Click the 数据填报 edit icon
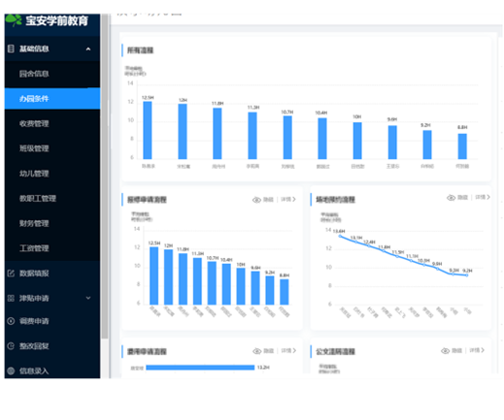 pos(11,274)
